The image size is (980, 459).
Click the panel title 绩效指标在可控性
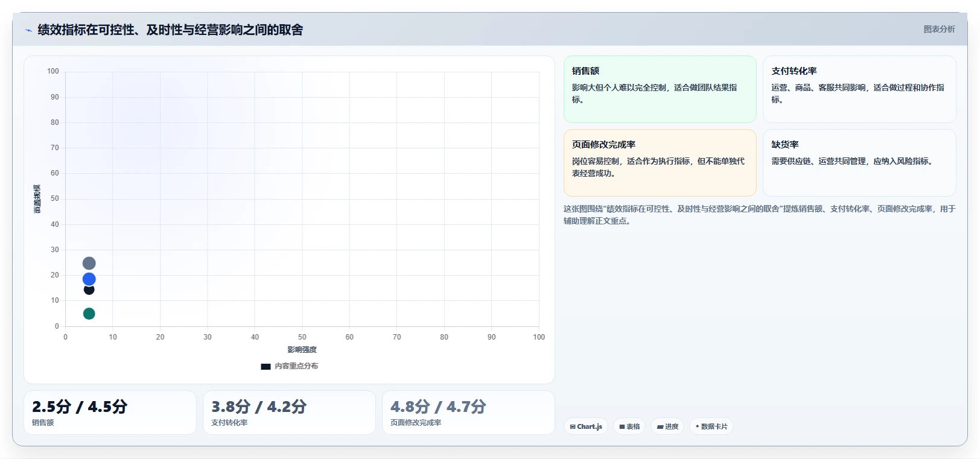tap(170, 30)
